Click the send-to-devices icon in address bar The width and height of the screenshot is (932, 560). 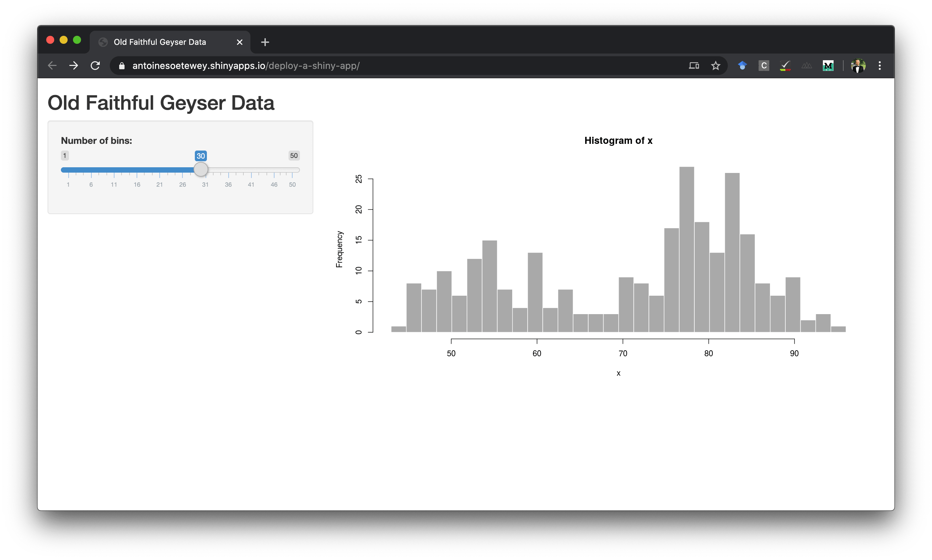(694, 66)
